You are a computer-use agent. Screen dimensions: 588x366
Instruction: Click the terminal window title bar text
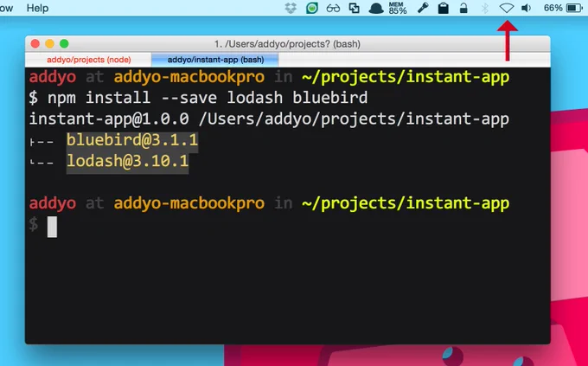(x=287, y=44)
